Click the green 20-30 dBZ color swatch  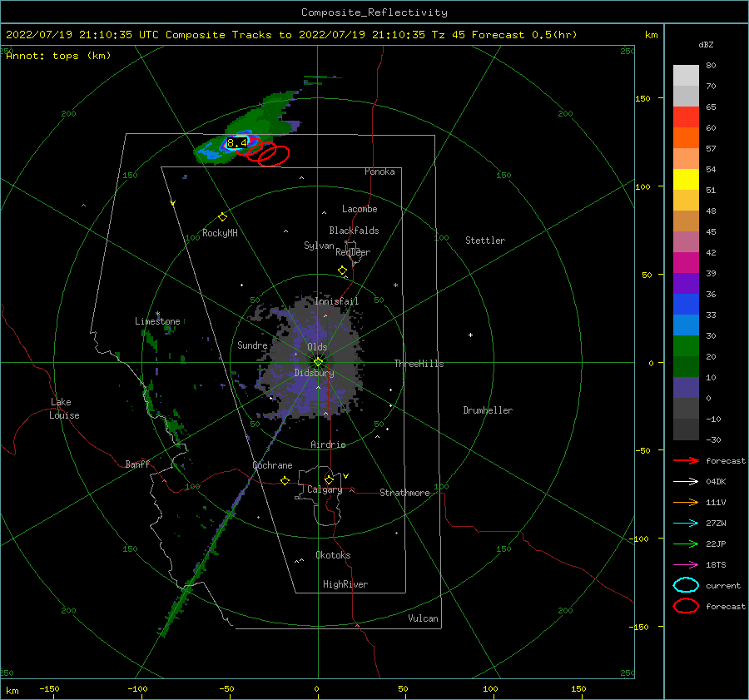pyautogui.click(x=686, y=346)
